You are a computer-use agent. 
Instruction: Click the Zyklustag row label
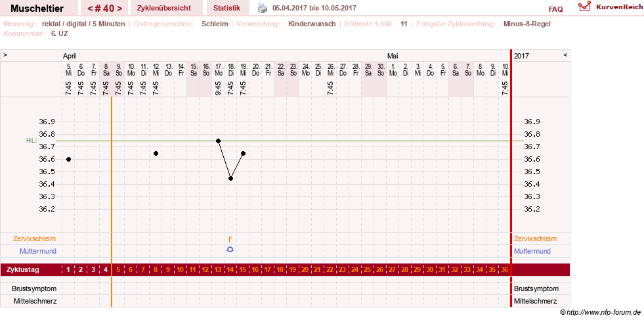click(23, 270)
